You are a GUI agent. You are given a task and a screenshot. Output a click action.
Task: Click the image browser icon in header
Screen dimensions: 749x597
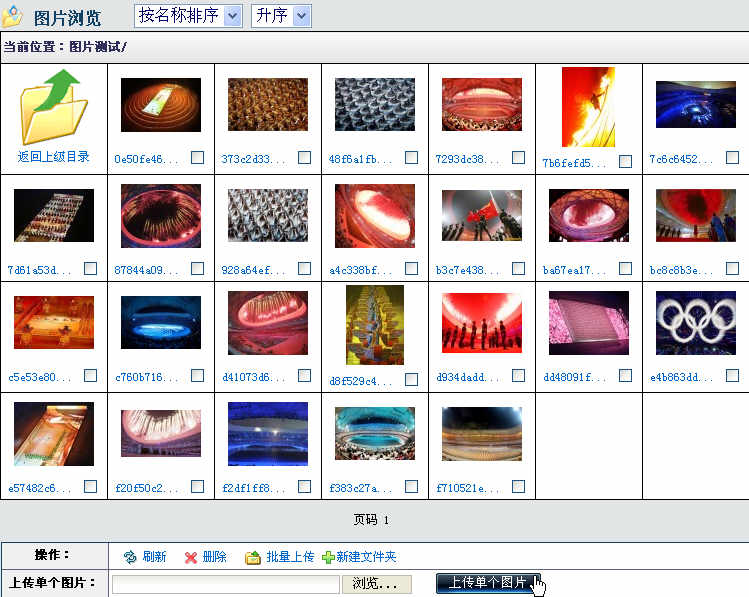[x=12, y=17]
